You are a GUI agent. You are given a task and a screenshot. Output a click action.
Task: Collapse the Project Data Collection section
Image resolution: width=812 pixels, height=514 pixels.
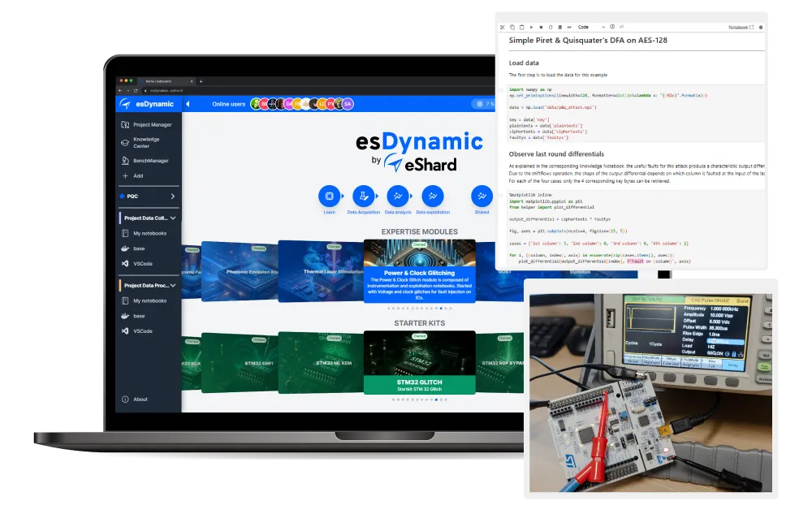(x=174, y=218)
